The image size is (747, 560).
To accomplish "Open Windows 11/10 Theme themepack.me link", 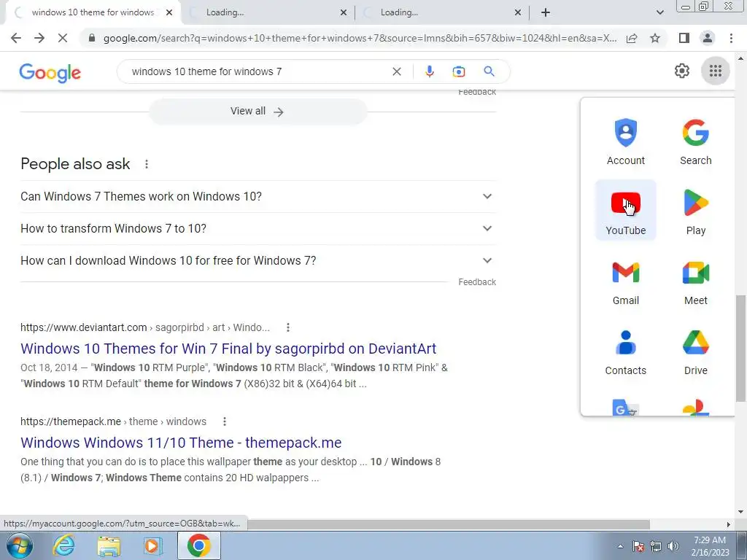I will click(x=181, y=443).
